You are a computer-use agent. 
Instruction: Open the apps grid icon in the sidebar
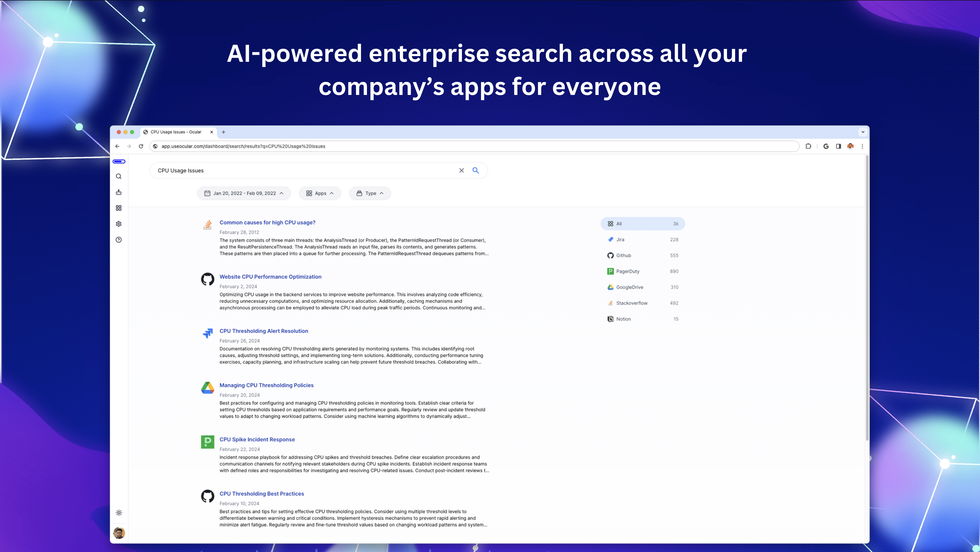click(x=119, y=208)
